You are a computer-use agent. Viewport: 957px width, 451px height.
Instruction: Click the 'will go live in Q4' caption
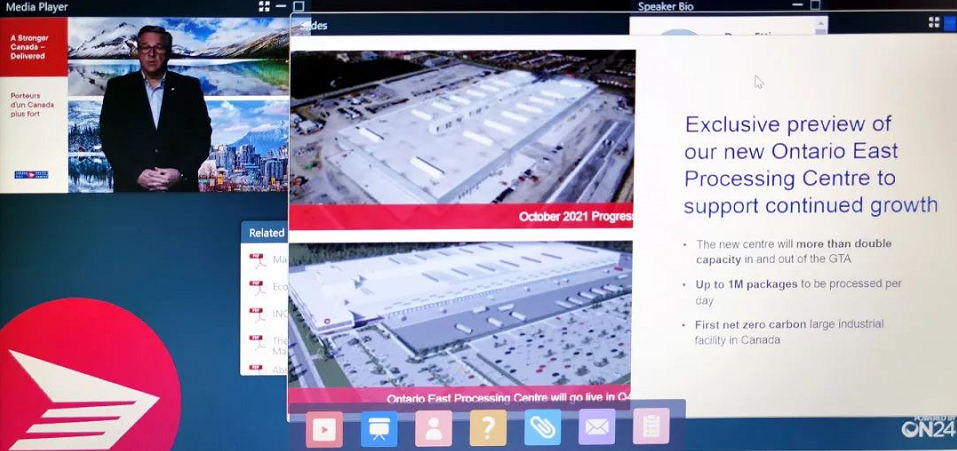[509, 399]
